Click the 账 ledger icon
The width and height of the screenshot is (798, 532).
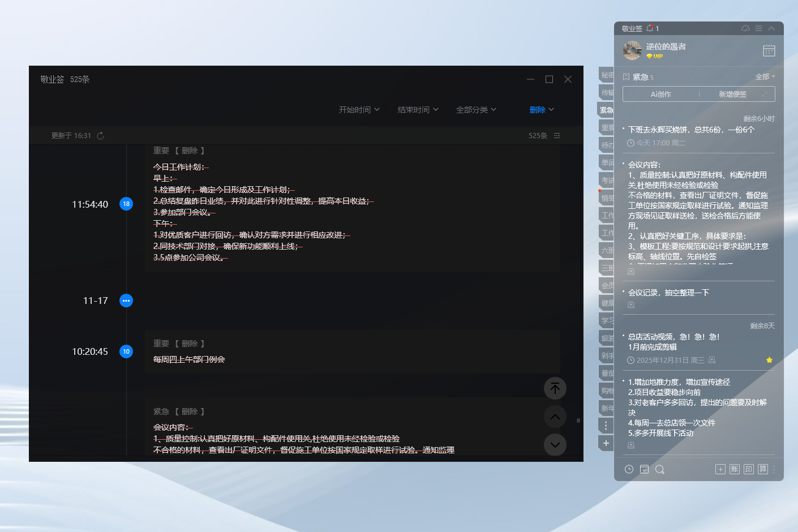pos(735,469)
